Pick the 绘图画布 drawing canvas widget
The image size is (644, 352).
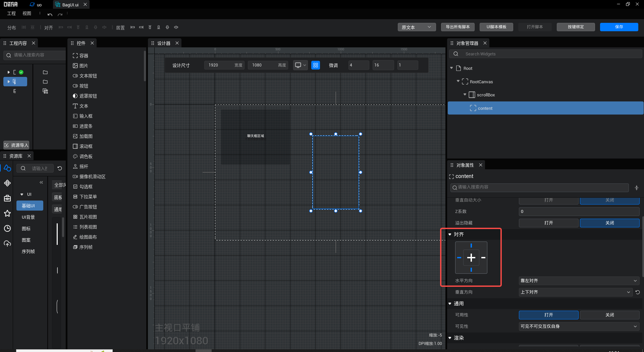tap(85, 237)
